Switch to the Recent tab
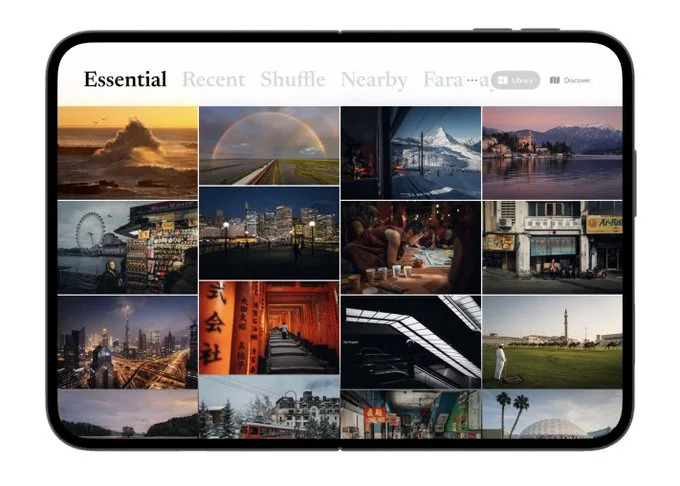The width and height of the screenshot is (680, 486). point(214,80)
